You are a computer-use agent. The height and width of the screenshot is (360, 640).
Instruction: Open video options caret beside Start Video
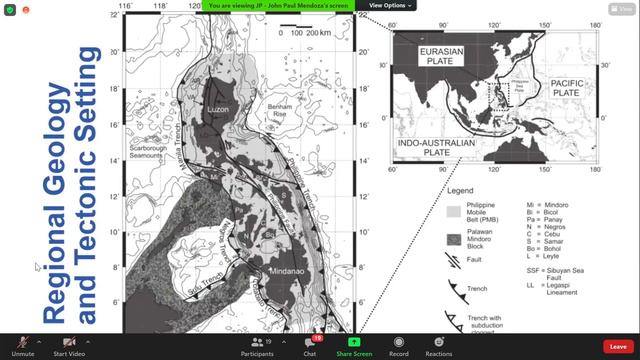88,342
